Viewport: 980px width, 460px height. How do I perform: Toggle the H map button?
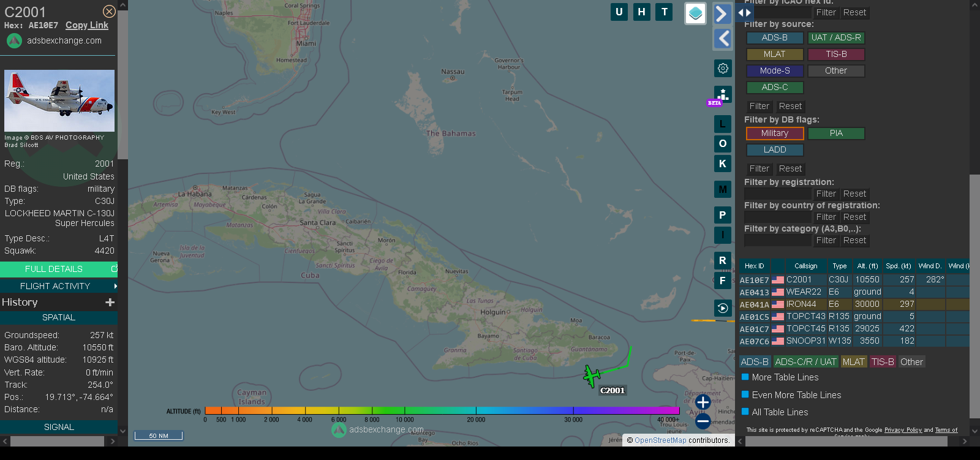642,12
